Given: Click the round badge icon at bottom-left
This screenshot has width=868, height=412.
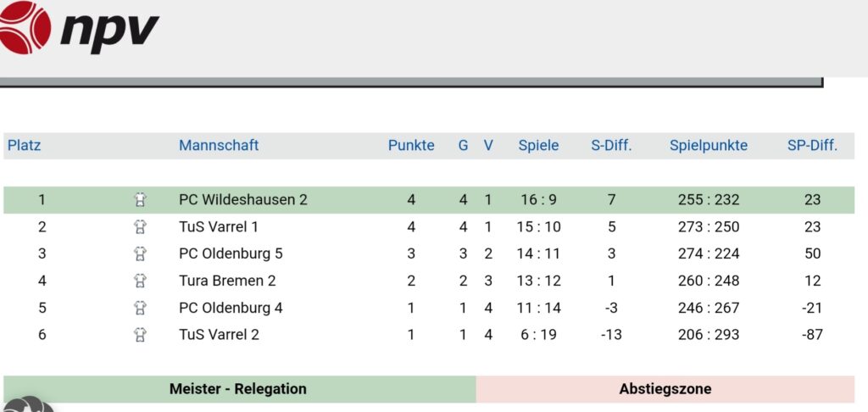Looking at the screenshot, I should click(28, 405).
